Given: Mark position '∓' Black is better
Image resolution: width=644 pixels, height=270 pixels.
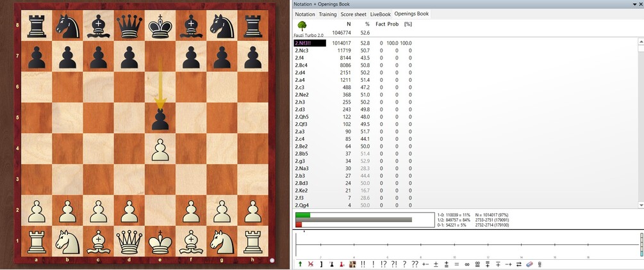Looking at the screenshot, I should (x=498, y=264).
